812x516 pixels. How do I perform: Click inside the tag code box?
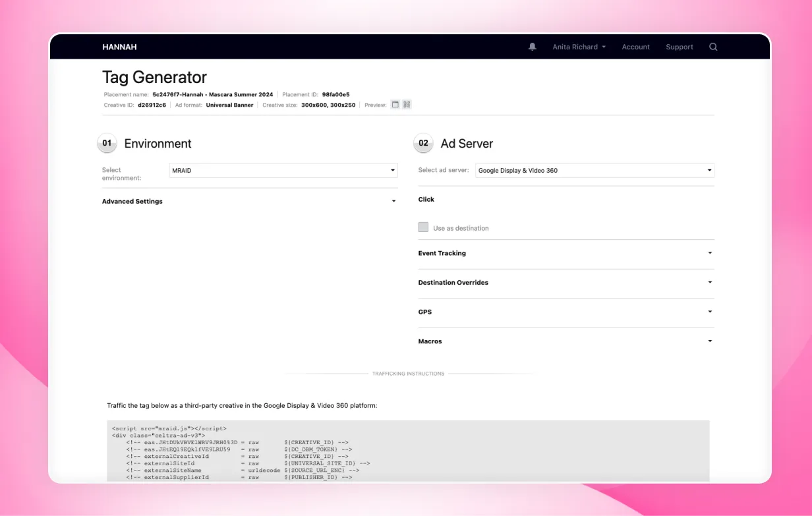click(x=408, y=451)
